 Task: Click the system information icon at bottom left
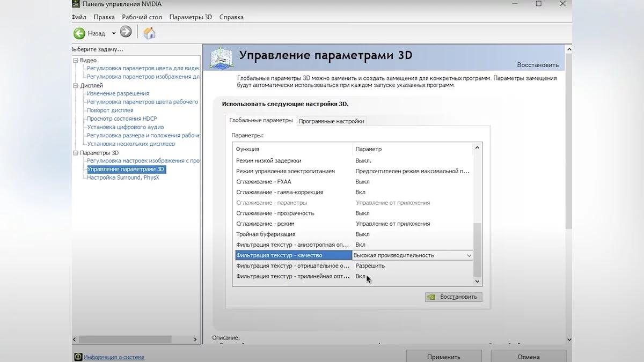(x=78, y=357)
